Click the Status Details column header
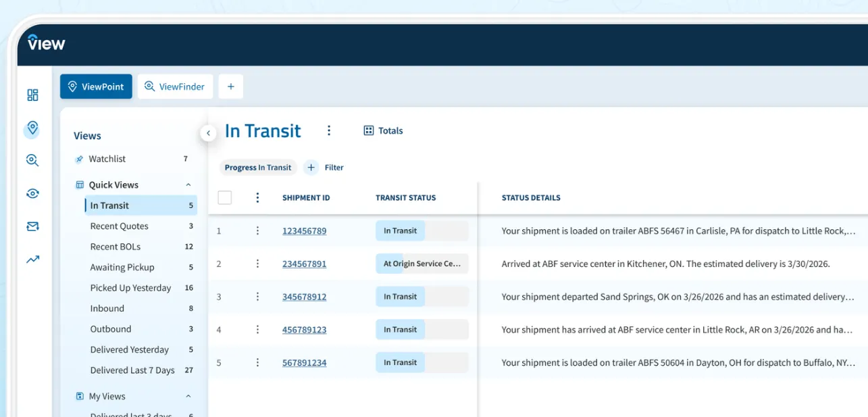868x417 pixels. click(x=531, y=198)
